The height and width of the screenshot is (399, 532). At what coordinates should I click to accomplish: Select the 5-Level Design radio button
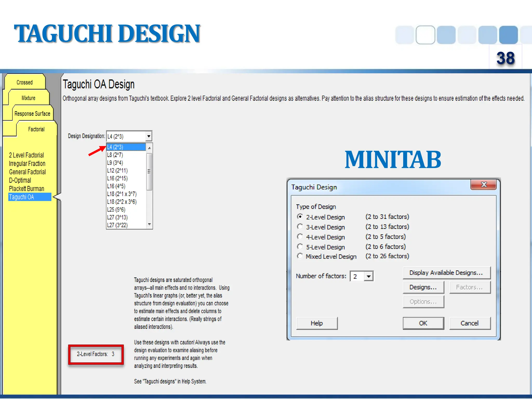click(300, 247)
